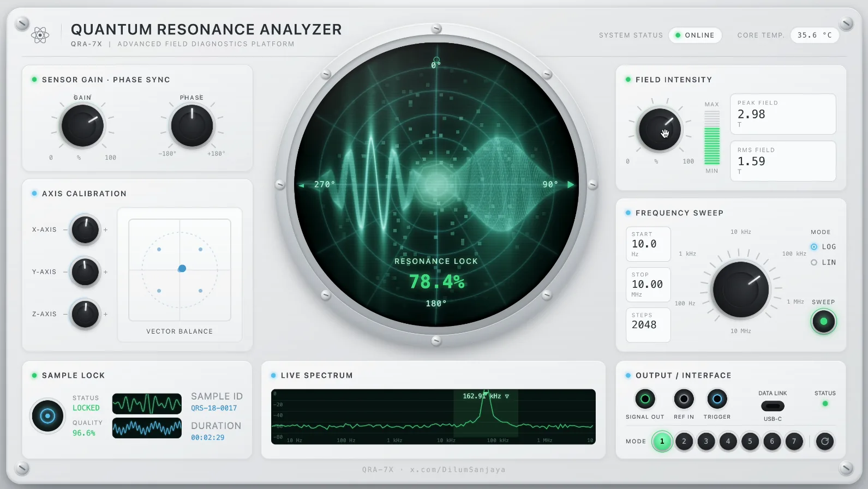The image size is (868, 489).
Task: Click the blue waveform thumbnail
Action: (x=147, y=428)
